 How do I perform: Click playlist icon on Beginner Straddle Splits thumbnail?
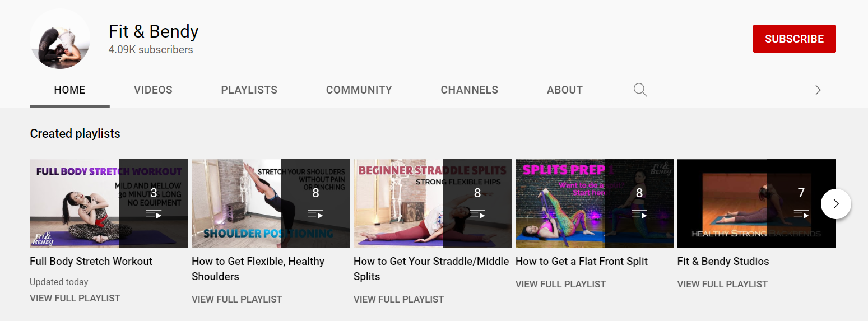[477, 214]
